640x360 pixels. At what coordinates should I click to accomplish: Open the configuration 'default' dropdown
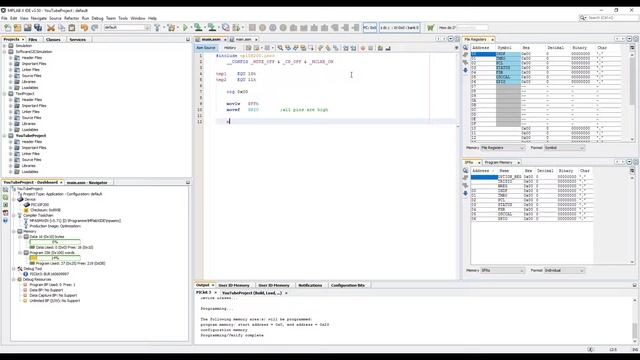tap(127, 28)
